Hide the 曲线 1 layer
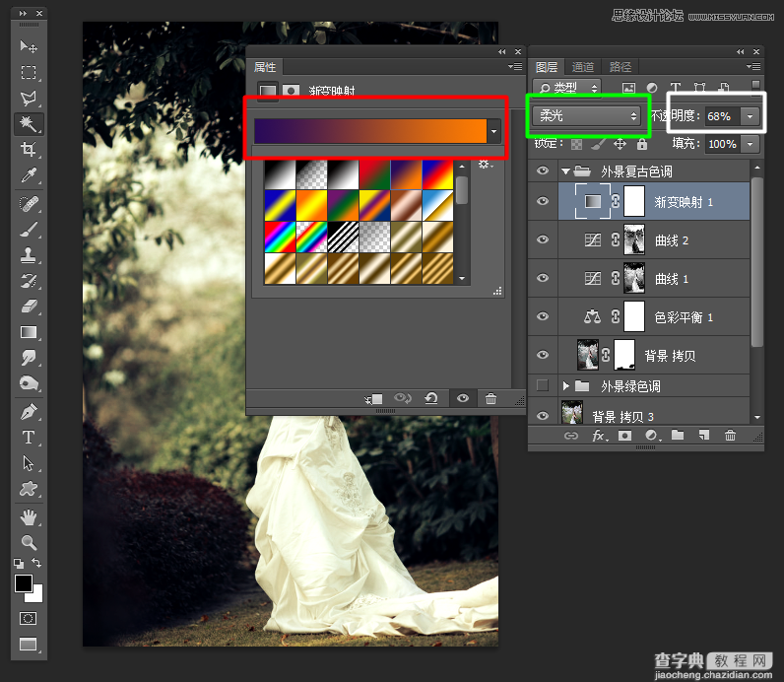Screen dimensions: 784x682 543,278
